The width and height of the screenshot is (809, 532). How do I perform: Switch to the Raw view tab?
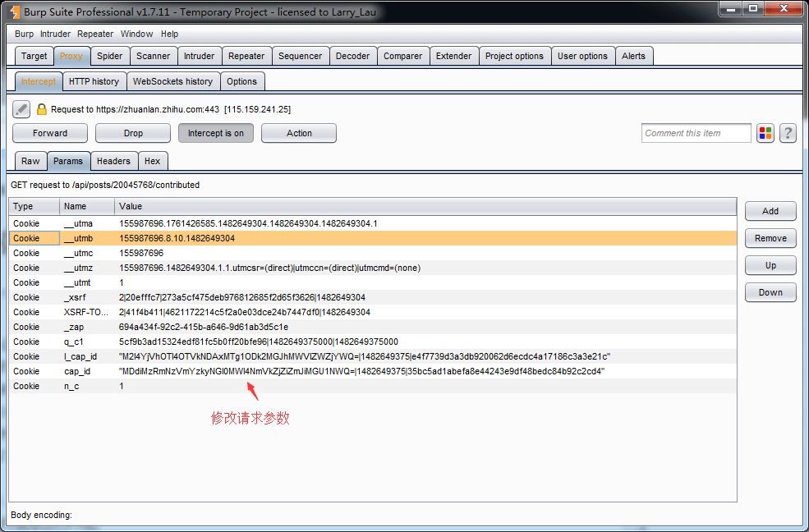point(30,161)
